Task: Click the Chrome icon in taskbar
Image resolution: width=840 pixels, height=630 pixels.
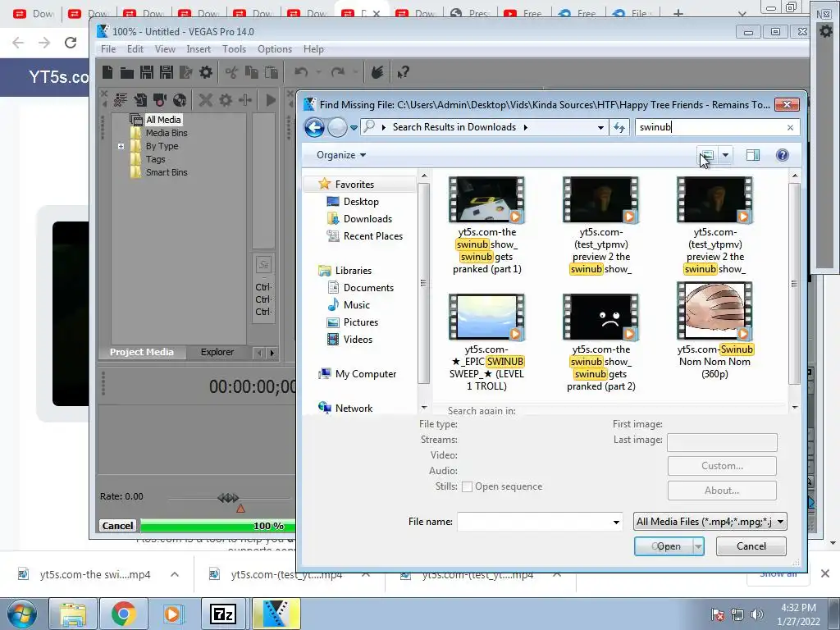Action: [123, 614]
